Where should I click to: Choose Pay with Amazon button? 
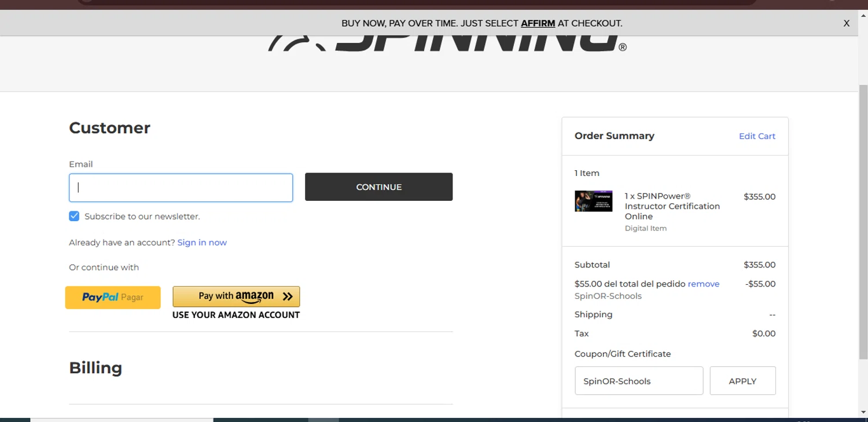236,296
